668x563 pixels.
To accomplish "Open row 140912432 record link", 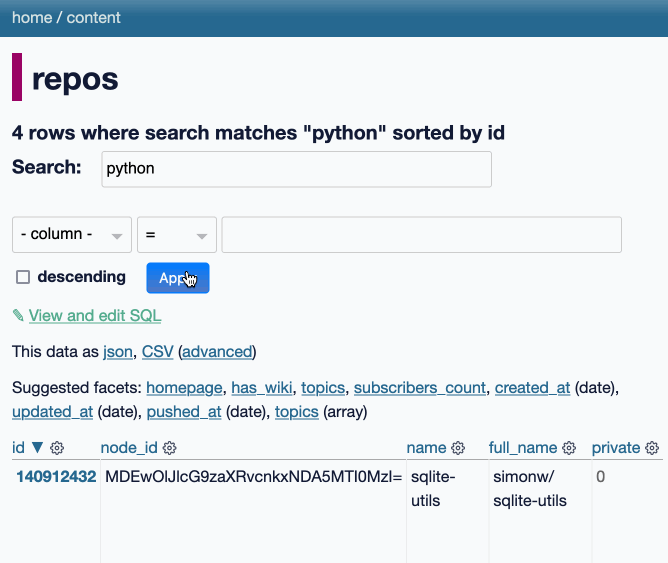I will 56,477.
